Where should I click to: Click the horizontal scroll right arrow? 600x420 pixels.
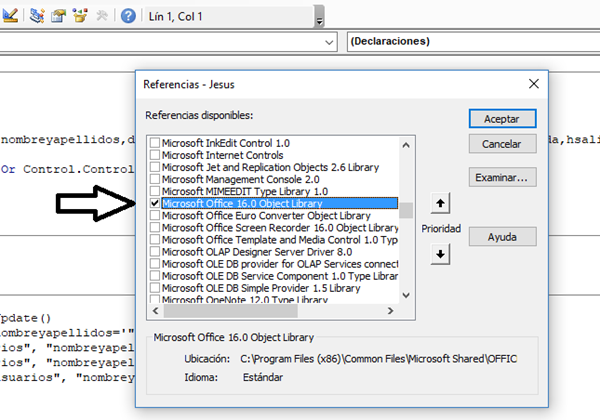390,311
